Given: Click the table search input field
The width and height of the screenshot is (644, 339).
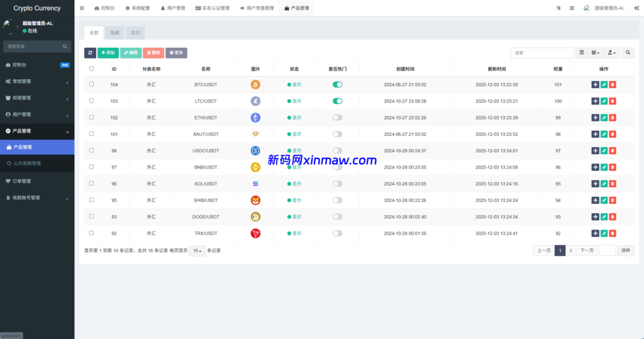Looking at the screenshot, I should (x=541, y=53).
